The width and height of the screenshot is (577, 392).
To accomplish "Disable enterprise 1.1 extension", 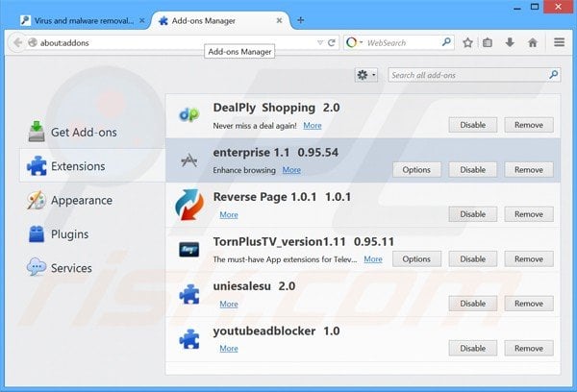I will pos(473,170).
